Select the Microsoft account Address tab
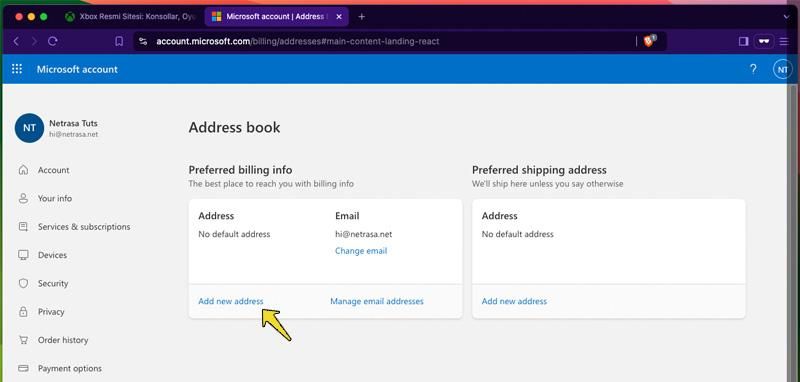Viewport: 800px width, 382px height. 277,16
